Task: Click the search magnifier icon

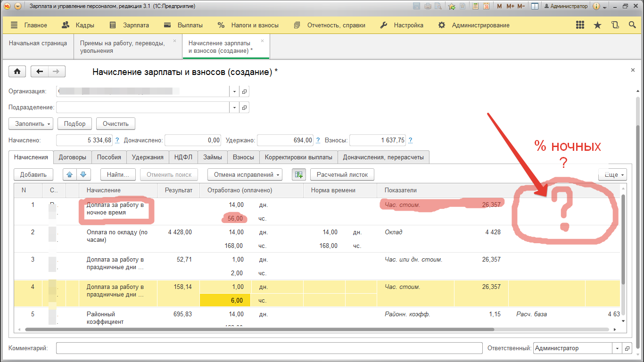Action: [632, 25]
